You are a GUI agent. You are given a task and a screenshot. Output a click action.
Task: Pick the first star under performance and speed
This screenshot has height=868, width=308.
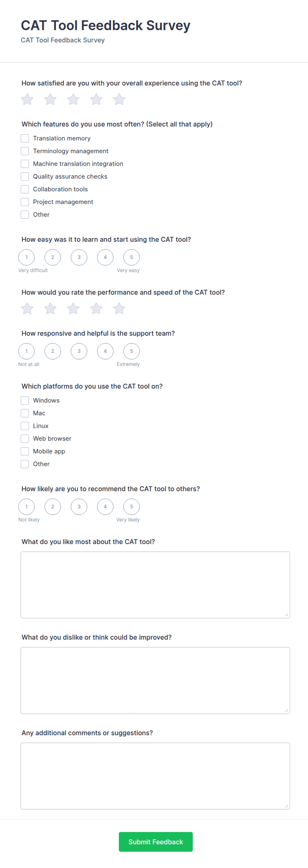coord(27,309)
